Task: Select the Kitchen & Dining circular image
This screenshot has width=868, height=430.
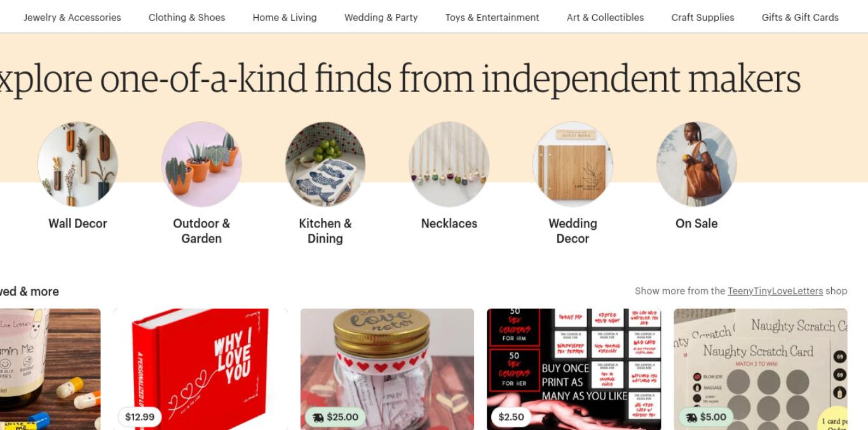Action: pyautogui.click(x=325, y=165)
